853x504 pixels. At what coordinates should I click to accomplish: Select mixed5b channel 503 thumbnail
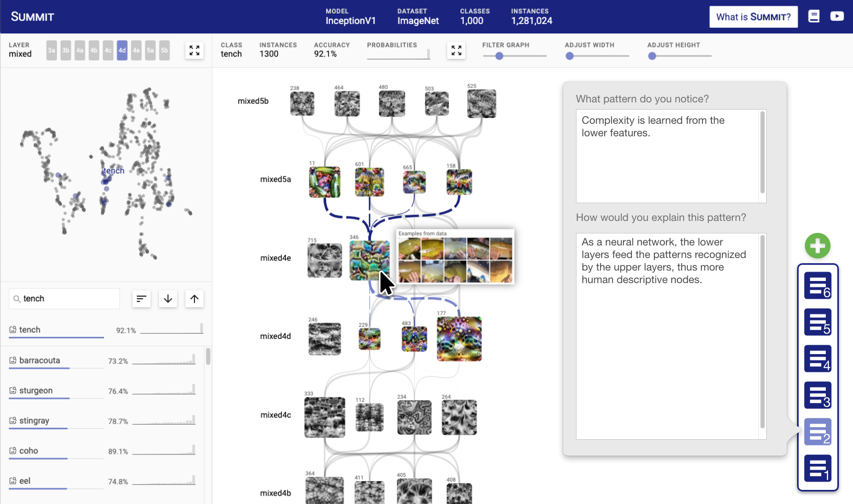point(437,103)
